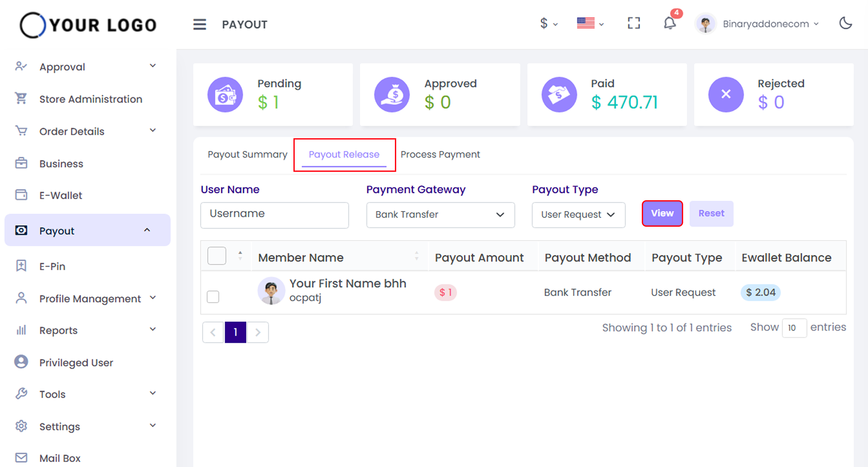Open the Payment Gateway Bank Transfer dropdown
Viewport: 868px width, 467px height.
tap(440, 215)
